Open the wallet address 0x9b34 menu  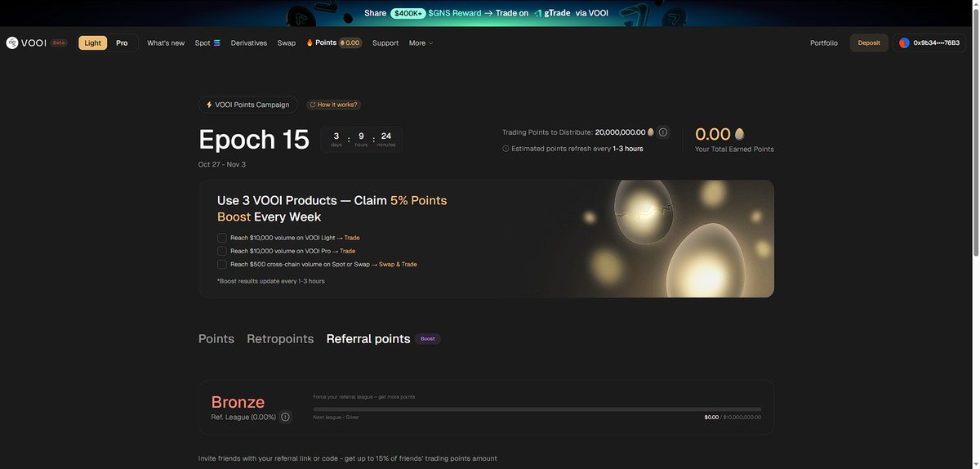930,42
